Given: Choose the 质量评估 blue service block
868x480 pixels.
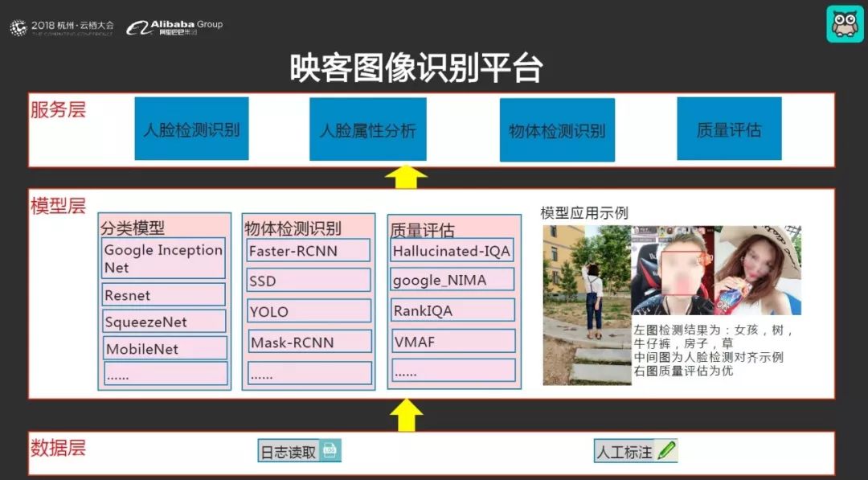Looking at the screenshot, I should pyautogui.click(x=729, y=129).
